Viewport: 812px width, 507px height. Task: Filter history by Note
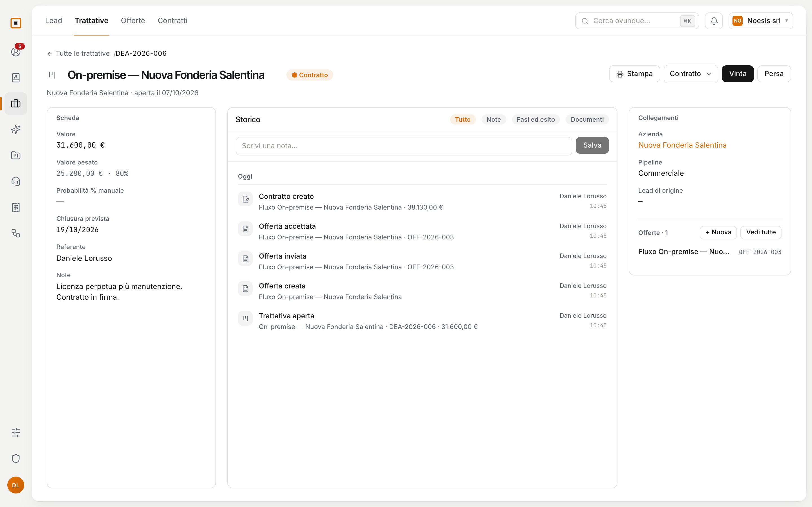494,119
